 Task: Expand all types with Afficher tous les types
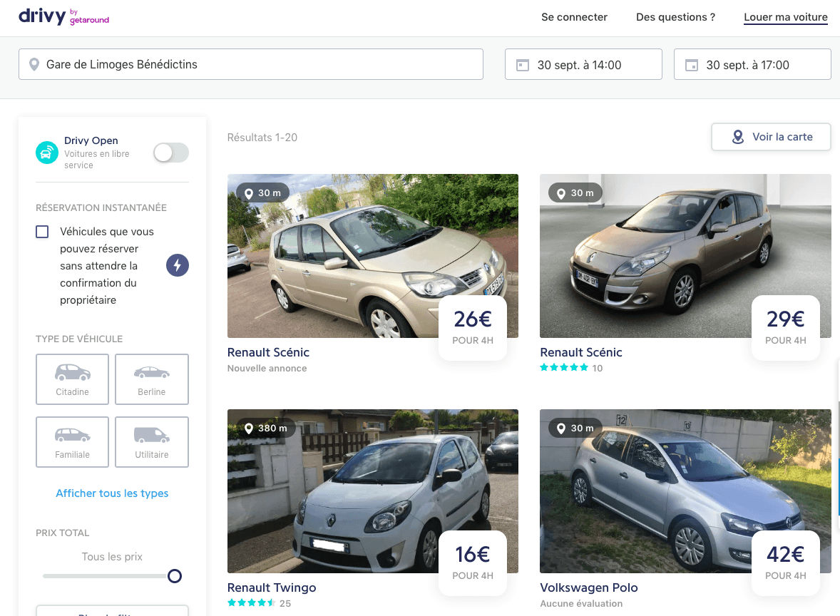tap(112, 493)
